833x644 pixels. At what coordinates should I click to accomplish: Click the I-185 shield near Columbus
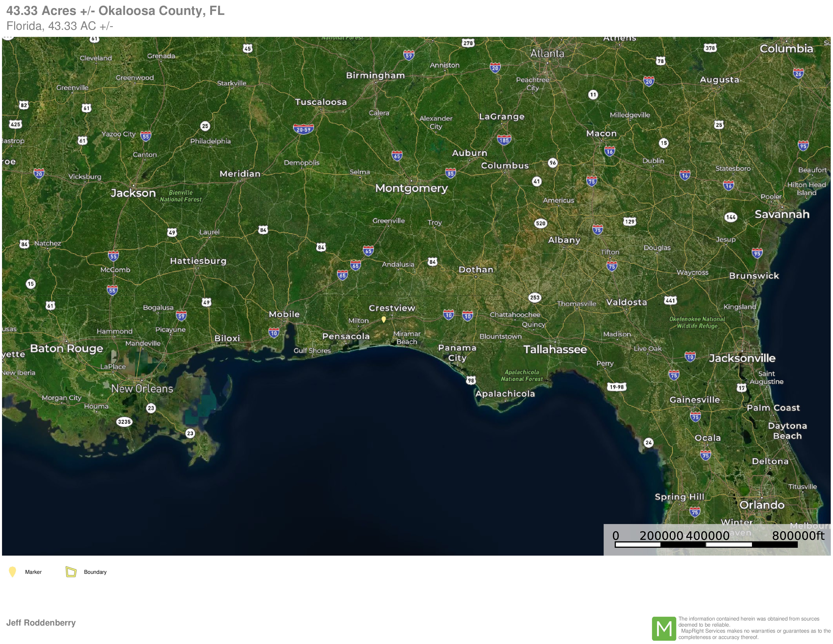tap(504, 140)
